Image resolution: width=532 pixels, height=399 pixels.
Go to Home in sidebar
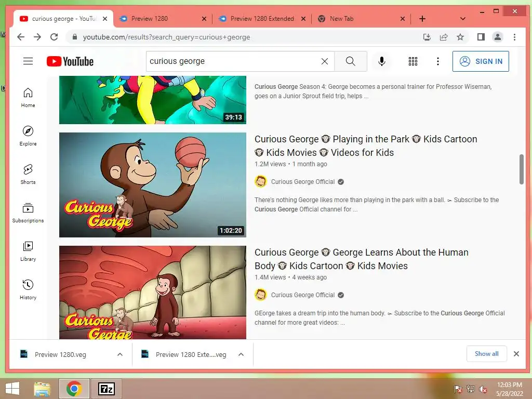(x=28, y=97)
